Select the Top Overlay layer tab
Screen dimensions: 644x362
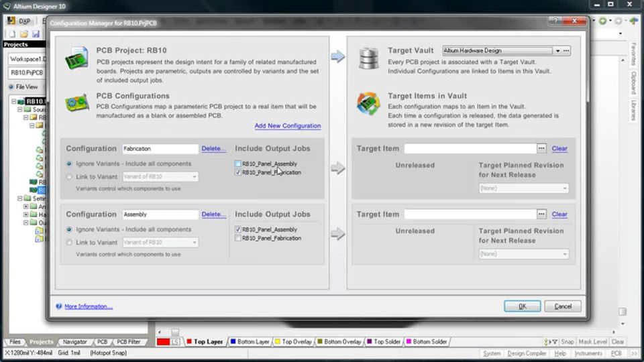point(293,341)
